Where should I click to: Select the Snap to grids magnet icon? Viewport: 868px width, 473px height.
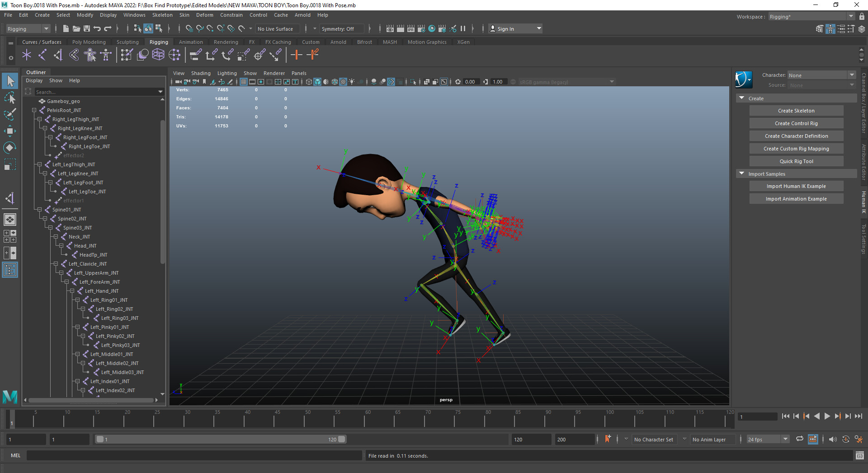pos(189,28)
